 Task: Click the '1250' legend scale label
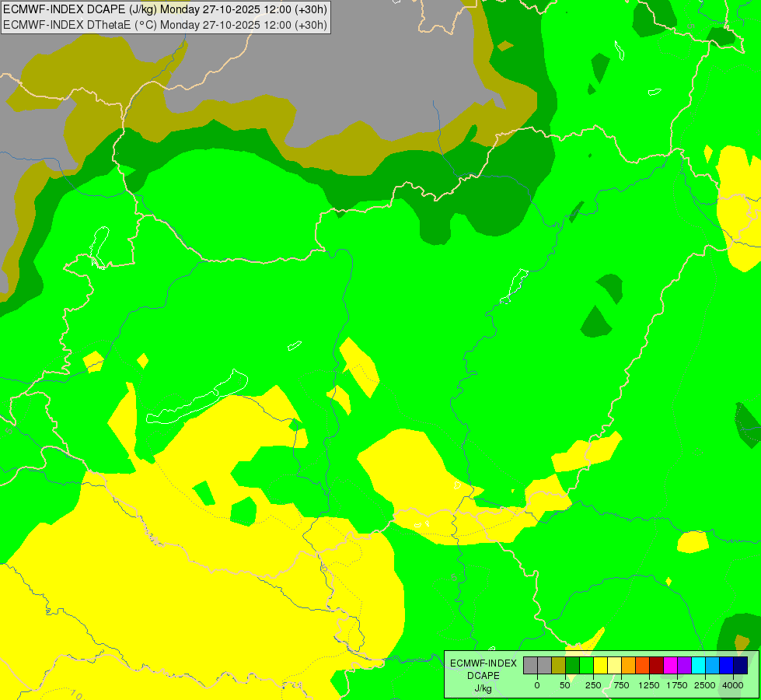tap(649, 685)
